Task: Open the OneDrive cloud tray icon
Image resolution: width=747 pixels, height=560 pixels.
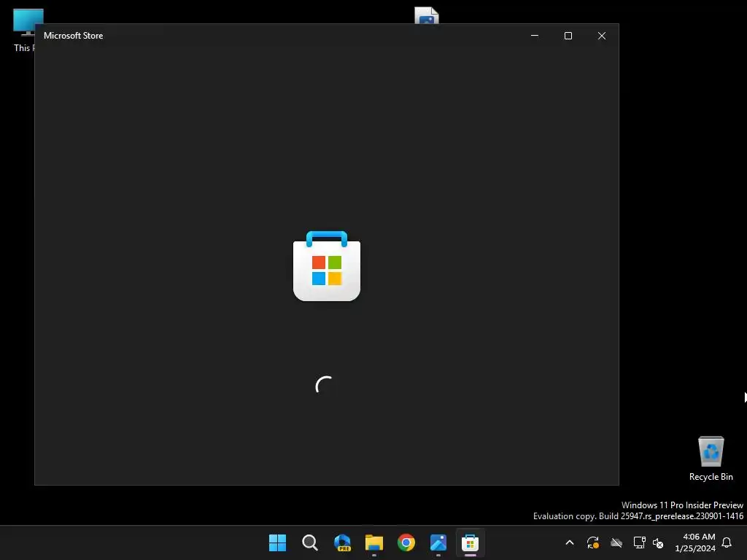Action: coord(616,542)
